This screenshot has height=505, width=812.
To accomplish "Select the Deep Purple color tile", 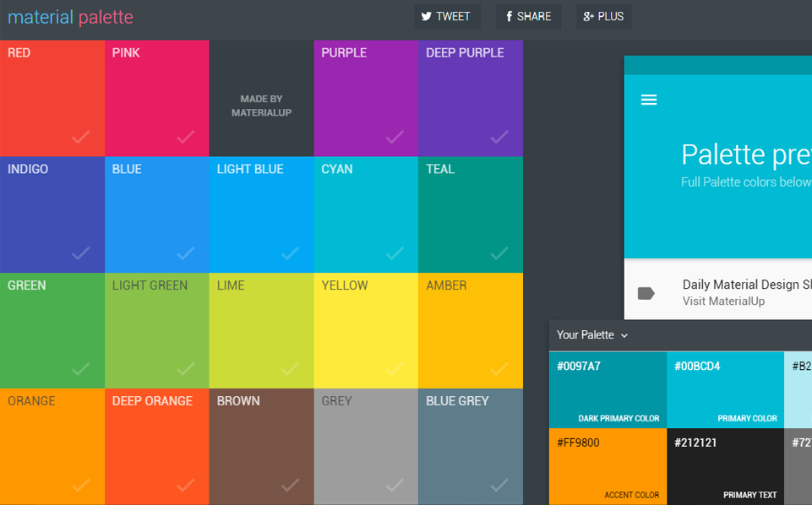I will coord(470,97).
